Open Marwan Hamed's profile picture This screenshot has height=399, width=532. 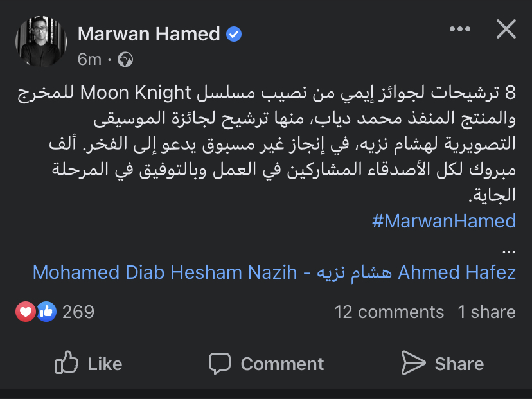point(41,41)
